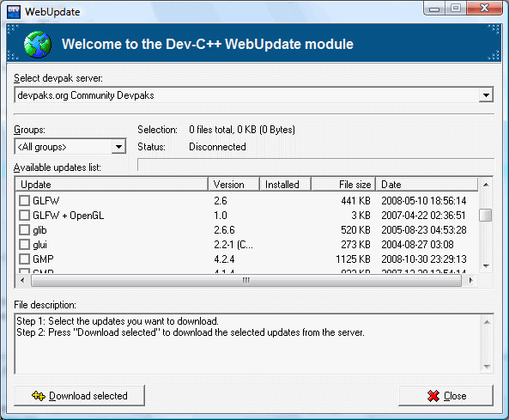Image resolution: width=509 pixels, height=420 pixels.
Task: Click version '2.2-1 (C...' cell
Action: 233,245
